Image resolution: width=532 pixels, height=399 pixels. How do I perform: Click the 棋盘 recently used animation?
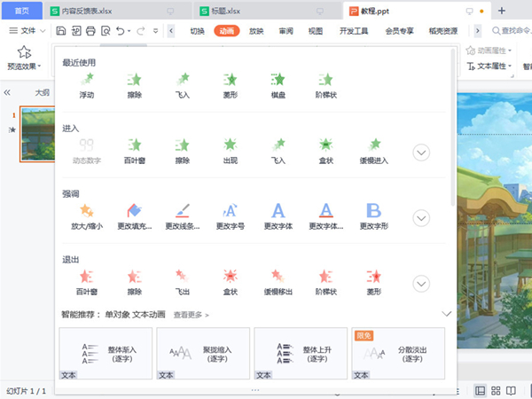click(278, 84)
